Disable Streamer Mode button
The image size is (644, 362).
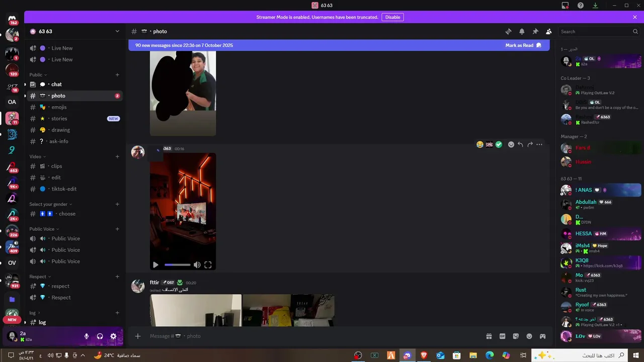(392, 17)
